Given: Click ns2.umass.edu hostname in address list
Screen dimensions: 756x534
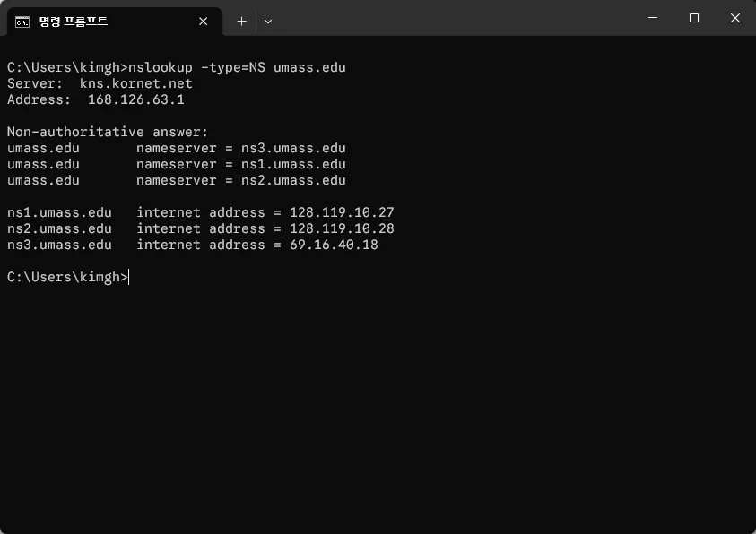Looking at the screenshot, I should (x=59, y=228).
